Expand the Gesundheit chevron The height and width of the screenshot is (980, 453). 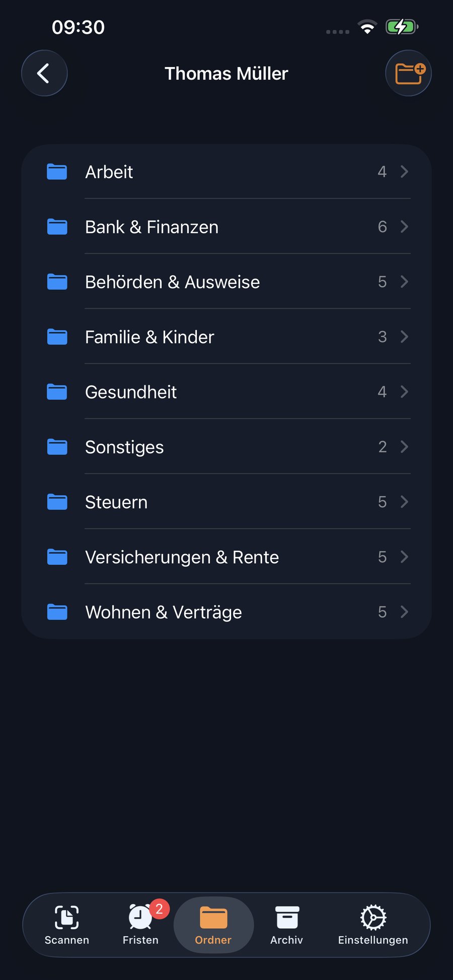pos(404,392)
